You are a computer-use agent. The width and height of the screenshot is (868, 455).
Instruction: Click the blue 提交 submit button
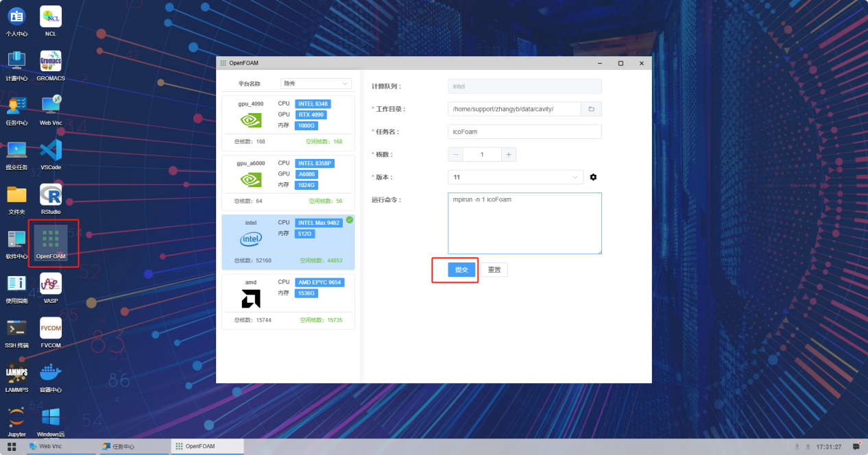[x=461, y=270]
